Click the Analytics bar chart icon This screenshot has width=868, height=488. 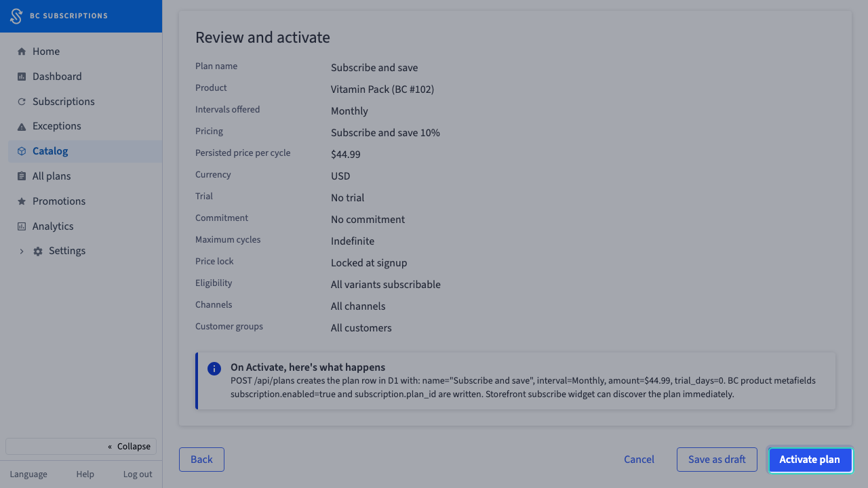pos(22,226)
